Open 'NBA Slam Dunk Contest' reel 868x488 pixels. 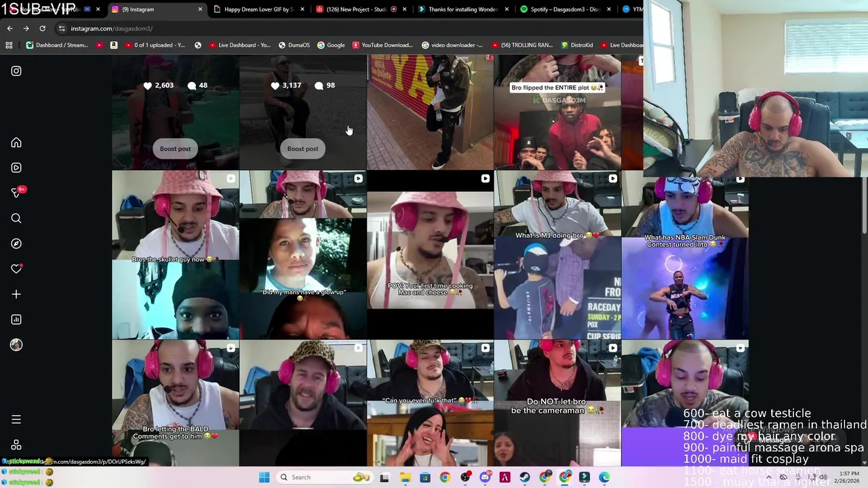[x=685, y=255]
